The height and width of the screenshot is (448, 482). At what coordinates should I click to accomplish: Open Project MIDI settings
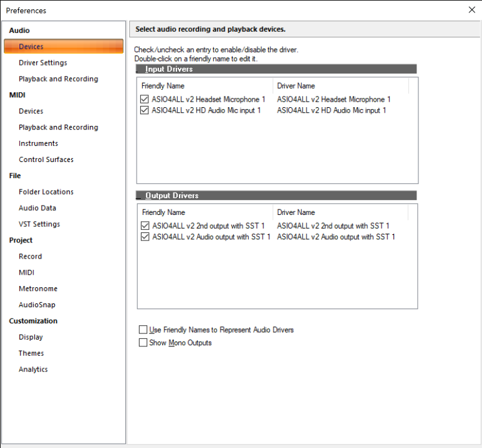(26, 272)
